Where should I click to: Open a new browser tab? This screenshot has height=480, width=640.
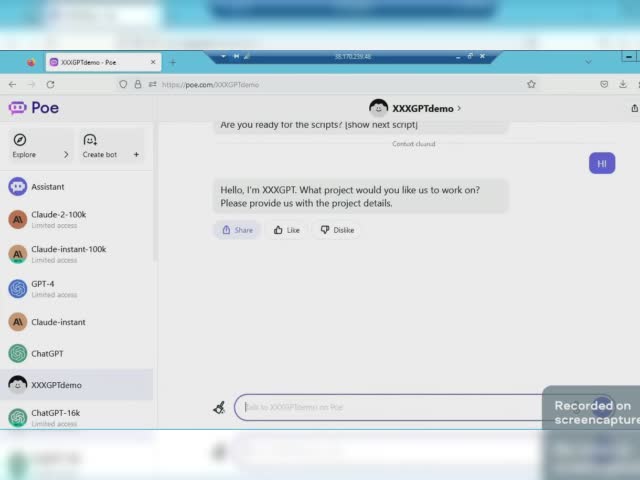[173, 62]
